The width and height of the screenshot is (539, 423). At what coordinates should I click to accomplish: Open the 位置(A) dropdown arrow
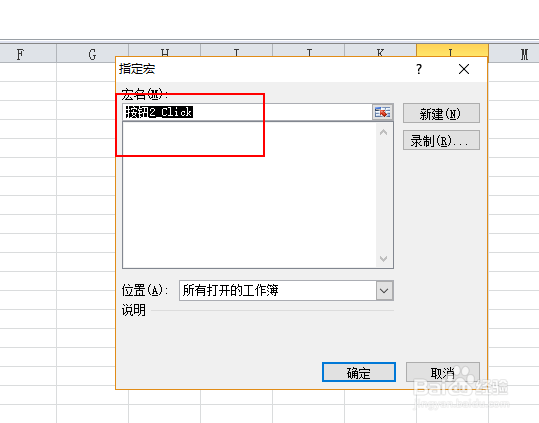coord(384,291)
